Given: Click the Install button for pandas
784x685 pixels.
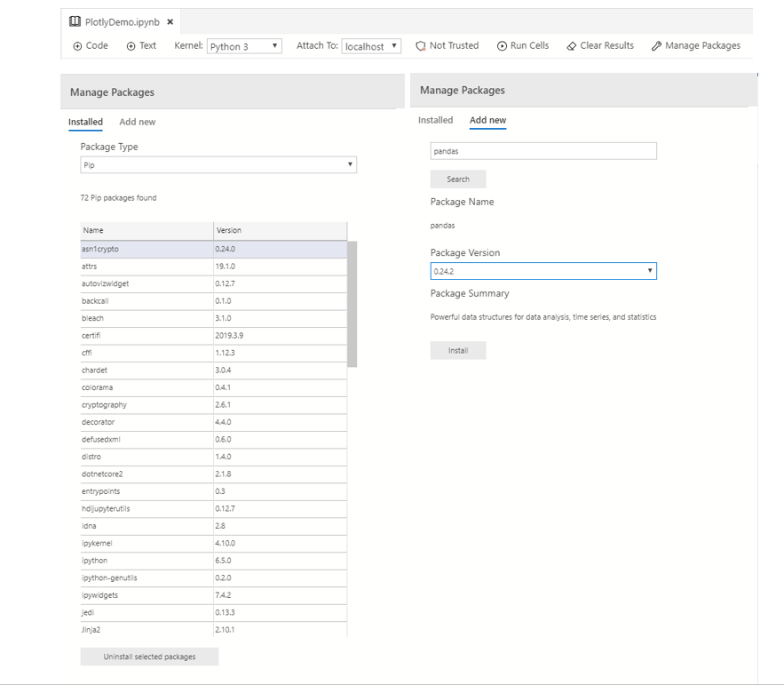Looking at the screenshot, I should point(458,350).
